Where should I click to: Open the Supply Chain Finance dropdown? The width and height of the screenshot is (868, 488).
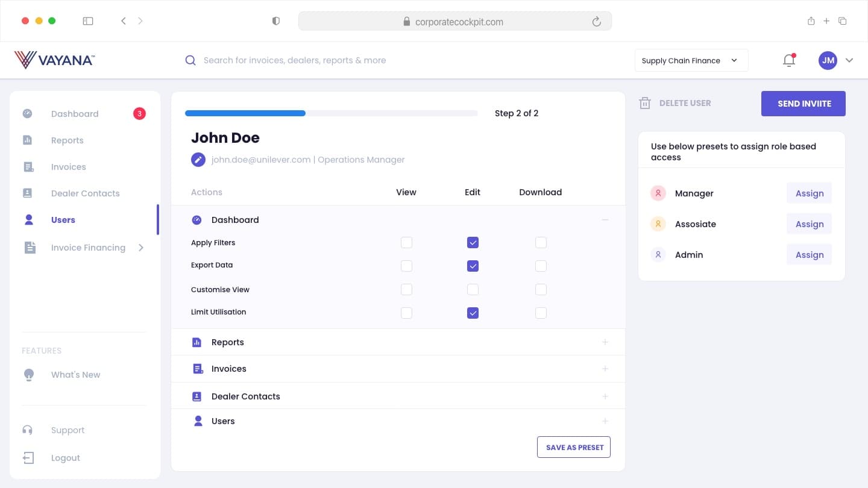click(x=691, y=60)
